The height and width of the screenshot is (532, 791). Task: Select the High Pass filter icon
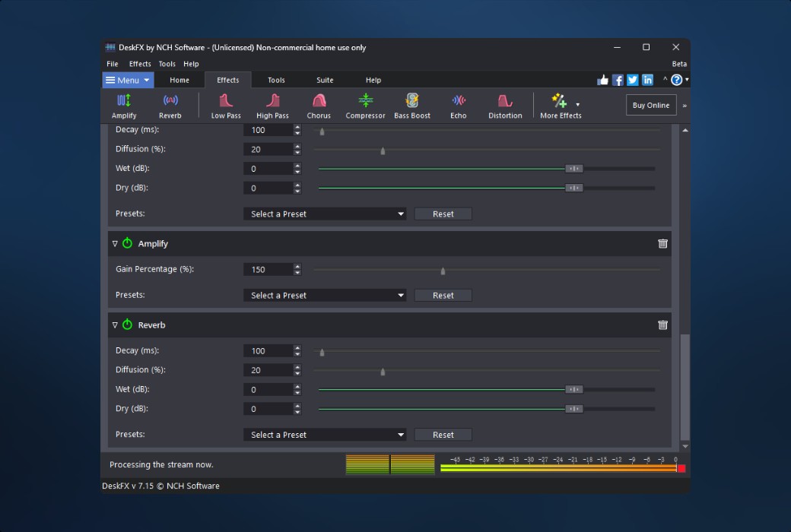pyautogui.click(x=272, y=106)
